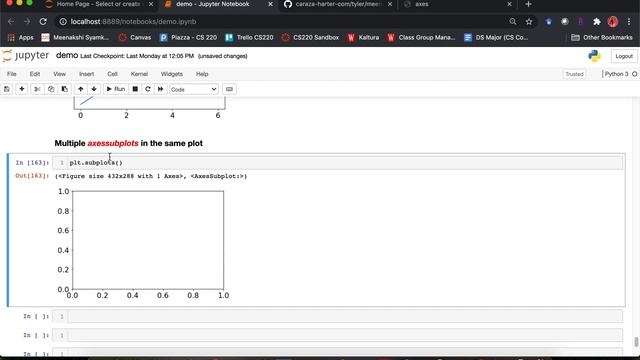This screenshot has width=640, height=360.
Task: Interrupt the kernel stop icon
Action: point(135,89)
